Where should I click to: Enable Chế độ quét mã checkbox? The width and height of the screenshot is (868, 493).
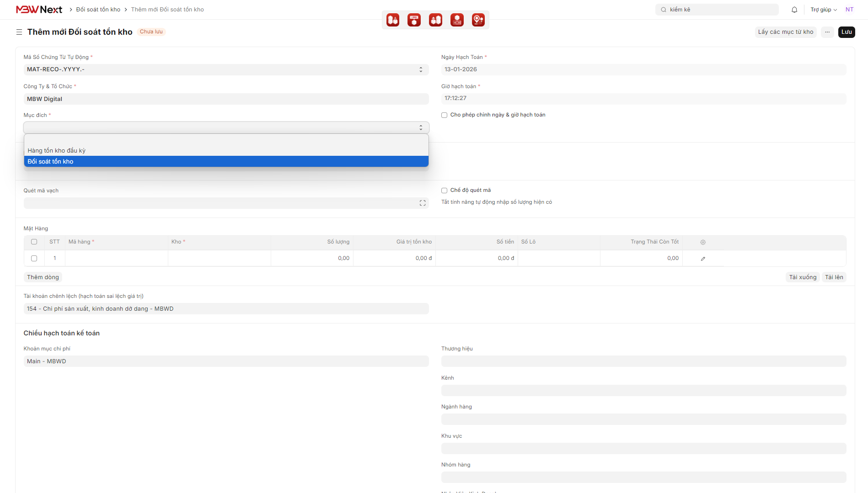(x=444, y=191)
